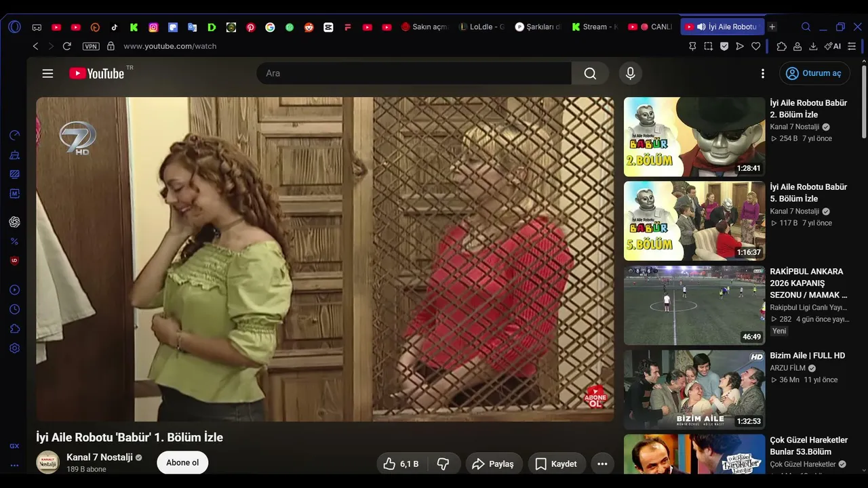Open the YouTube guide hamburger menu
The width and height of the screenshot is (868, 488).
click(47, 73)
